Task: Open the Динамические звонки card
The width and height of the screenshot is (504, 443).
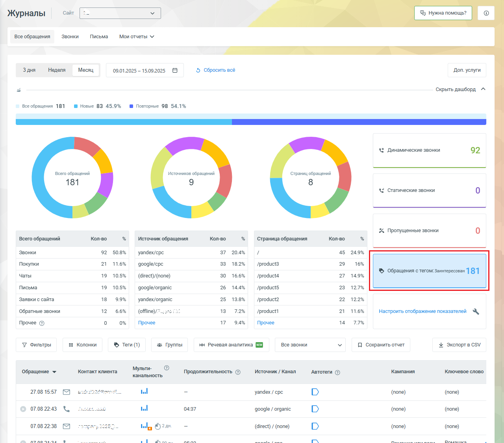Action: coord(430,150)
